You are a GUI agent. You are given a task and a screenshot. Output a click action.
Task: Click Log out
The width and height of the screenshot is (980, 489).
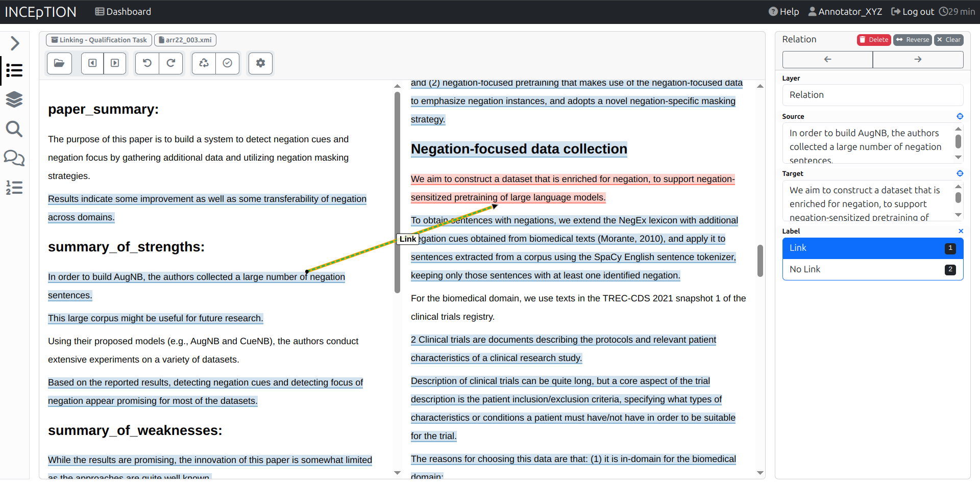[913, 12]
